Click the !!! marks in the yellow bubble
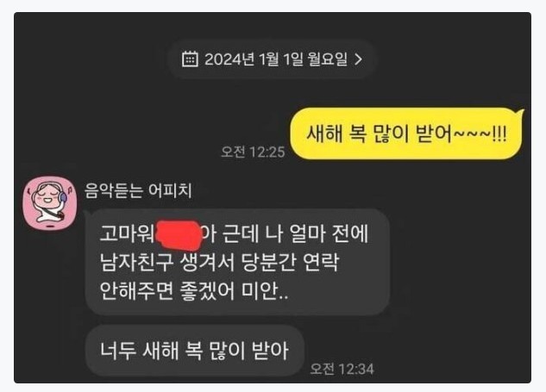The height and width of the screenshot is (392, 546). tap(499, 134)
